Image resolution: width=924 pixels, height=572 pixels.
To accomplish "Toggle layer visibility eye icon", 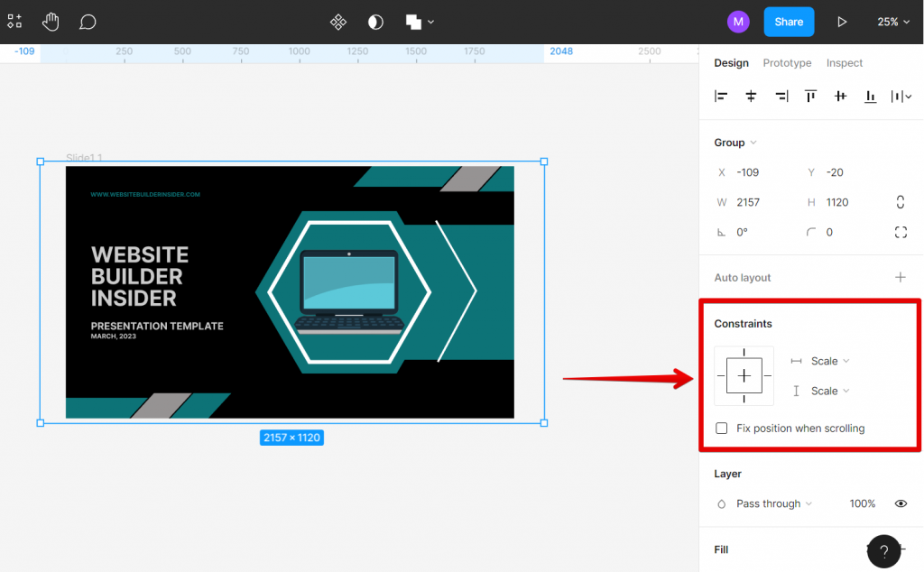I will coord(901,503).
